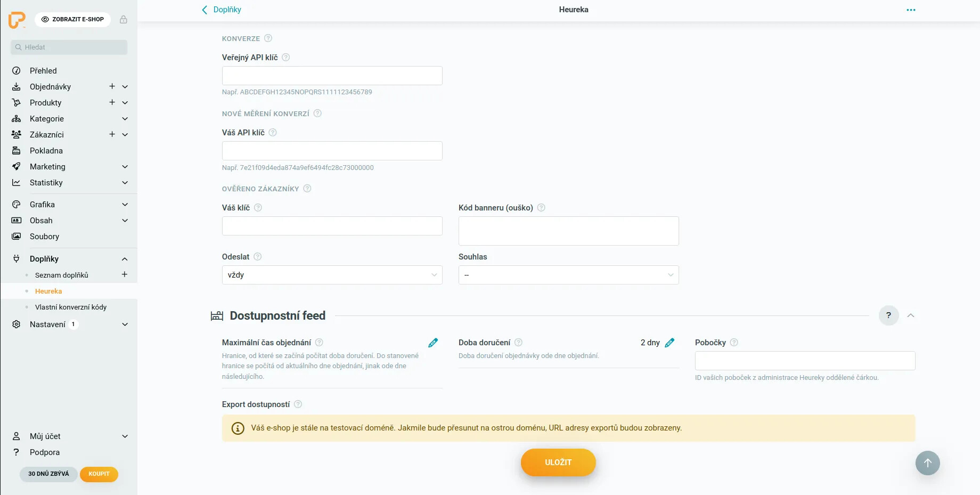Collapse the Dostupnostní feed section
This screenshot has height=495, width=980.
(911, 315)
